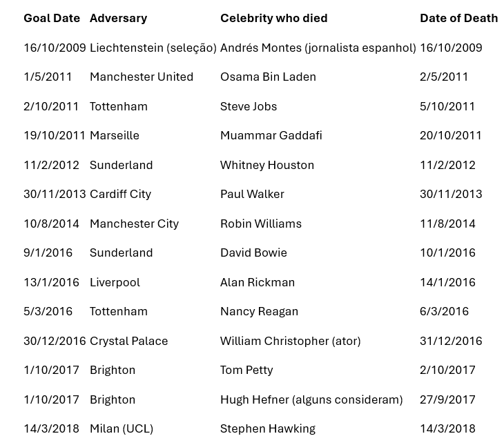Select the Date of Death header
The width and height of the screenshot is (504, 445).
point(458,19)
